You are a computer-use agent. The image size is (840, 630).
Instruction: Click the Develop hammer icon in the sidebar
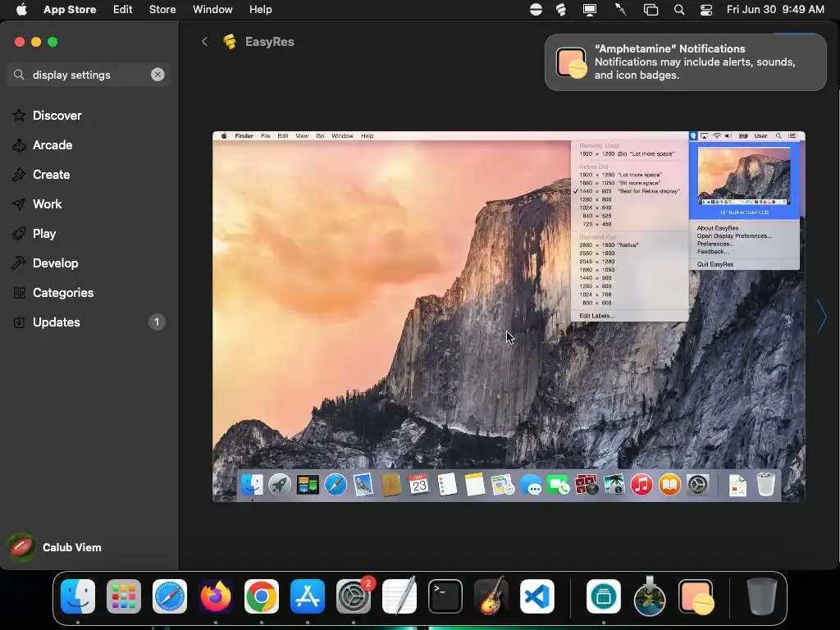click(x=19, y=262)
